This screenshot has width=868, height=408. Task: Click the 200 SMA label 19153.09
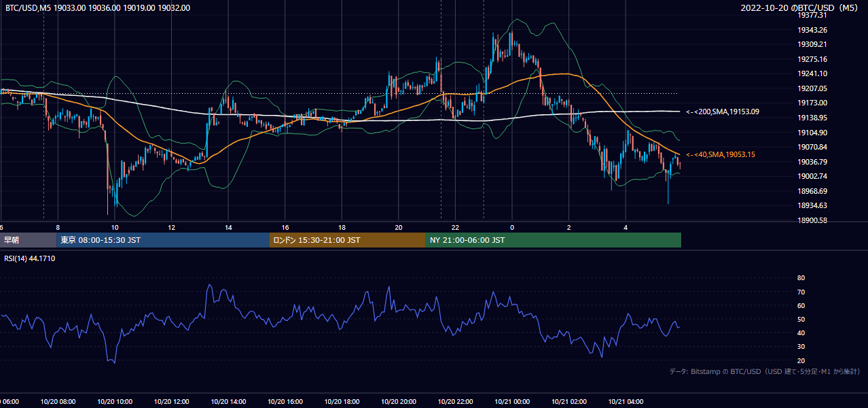(722, 112)
